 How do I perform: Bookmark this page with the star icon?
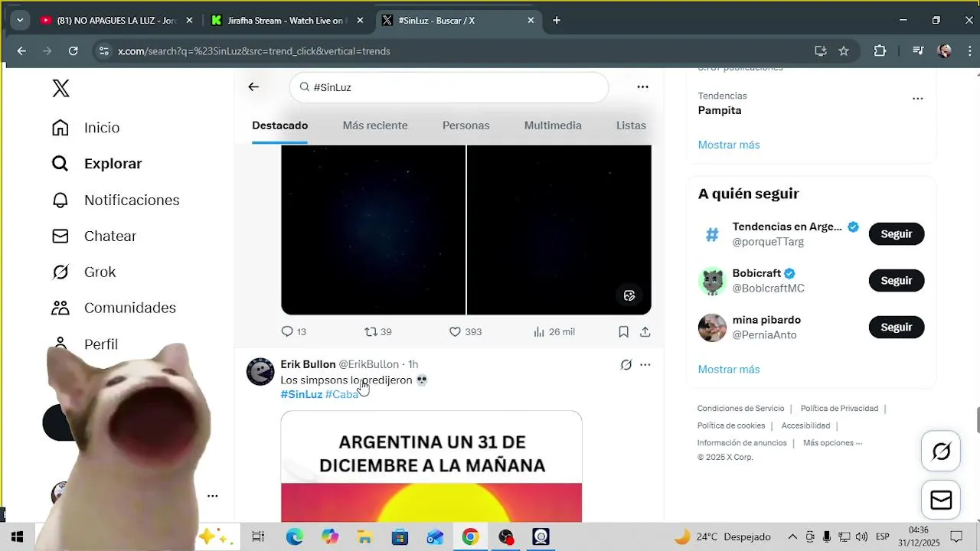click(x=844, y=51)
